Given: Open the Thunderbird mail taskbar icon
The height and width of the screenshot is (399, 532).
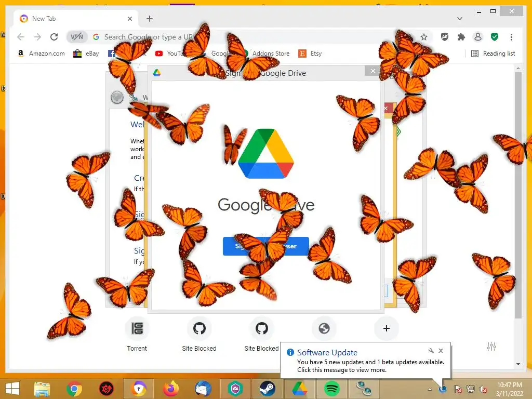Looking at the screenshot, I should tap(203, 389).
